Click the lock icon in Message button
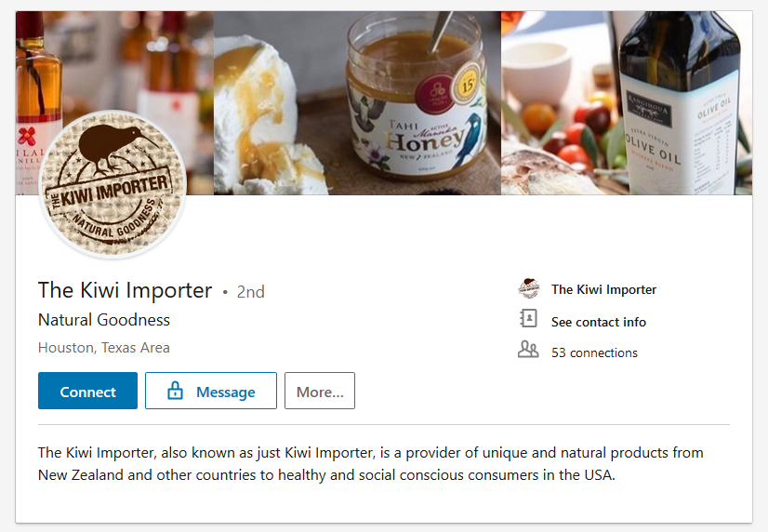 tap(175, 392)
